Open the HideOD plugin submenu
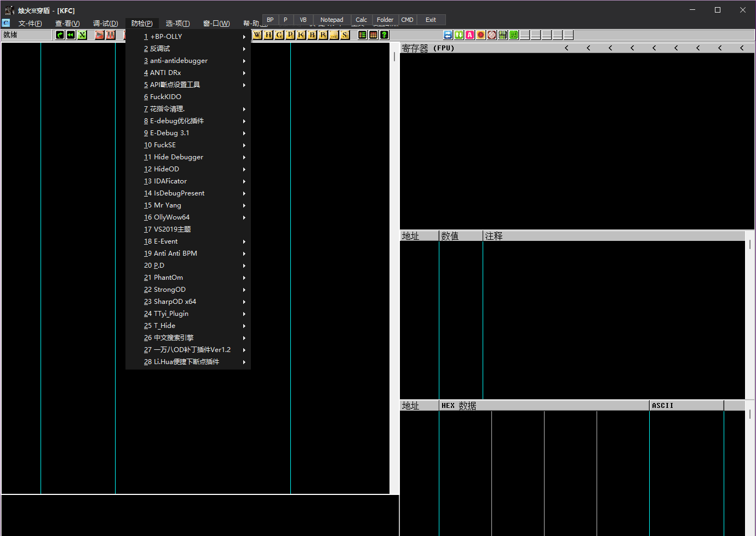This screenshot has width=756, height=536. point(188,169)
